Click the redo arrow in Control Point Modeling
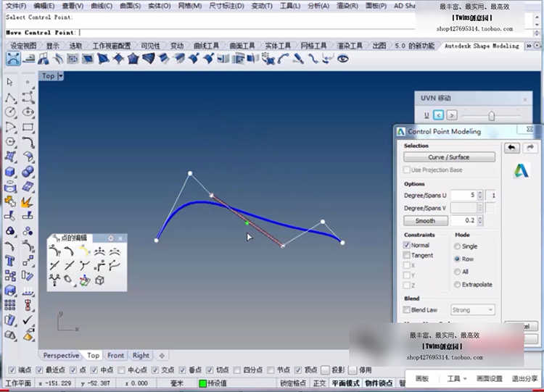 [x=529, y=148]
